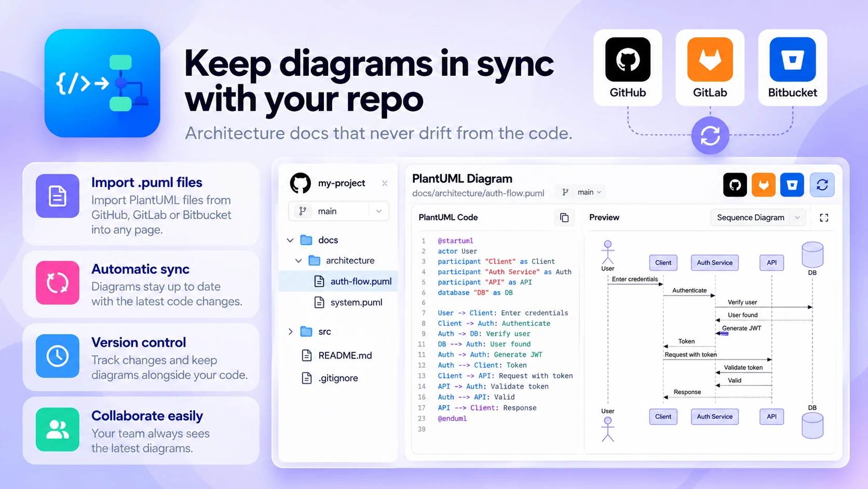
Task: Close the my-project repository panel
Action: (x=385, y=183)
